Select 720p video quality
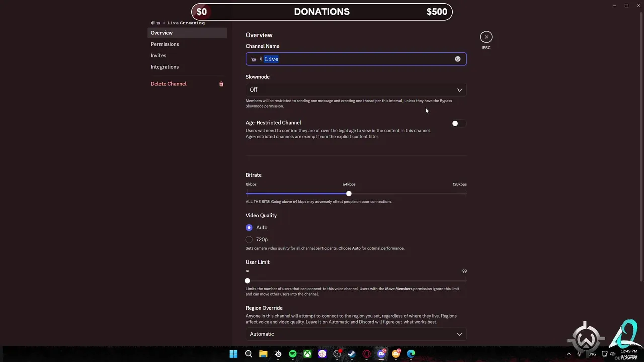644x362 pixels. tap(249, 240)
